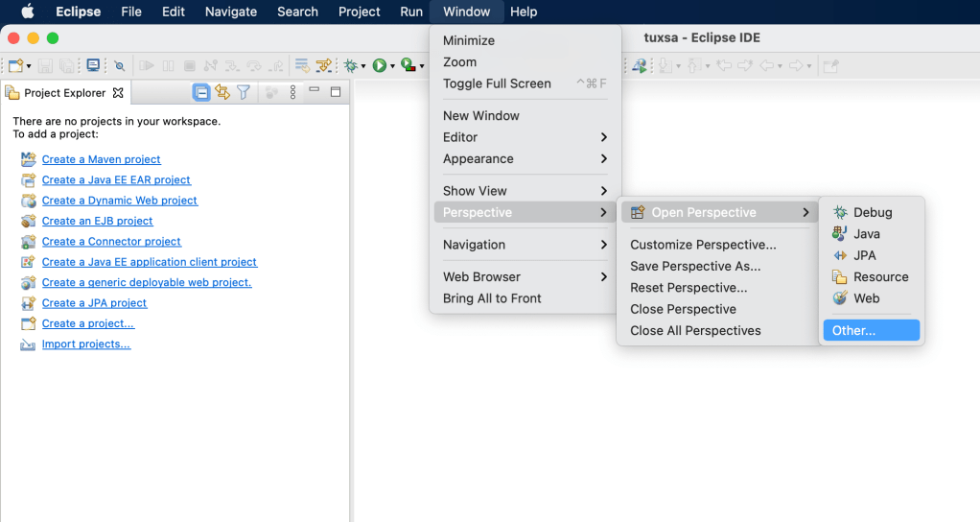Click the Import projects... link
The height and width of the screenshot is (522, 980).
coord(85,344)
